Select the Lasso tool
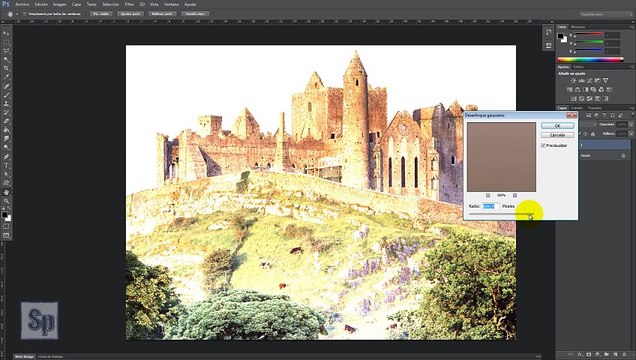The width and height of the screenshot is (636, 360). click(x=6, y=51)
